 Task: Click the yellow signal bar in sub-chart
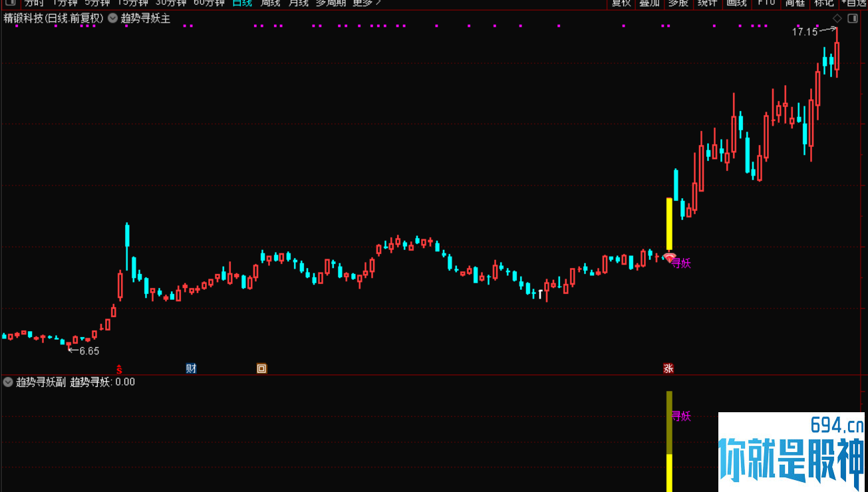669,441
